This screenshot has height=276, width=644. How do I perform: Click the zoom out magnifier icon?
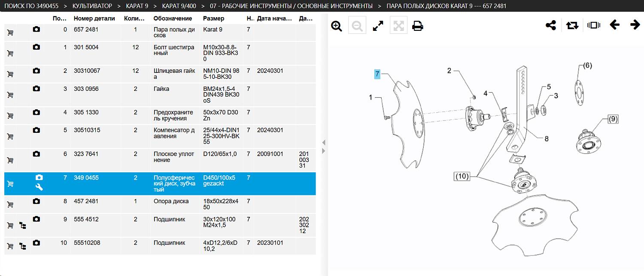point(357,26)
